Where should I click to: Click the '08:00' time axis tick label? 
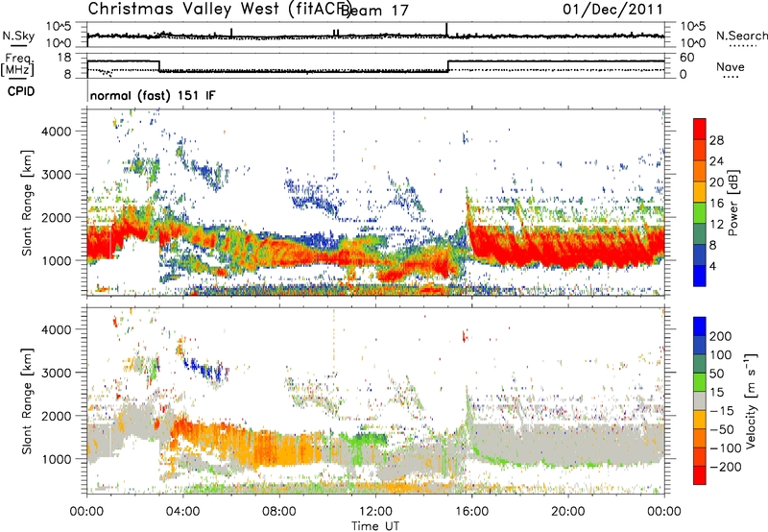[279, 512]
